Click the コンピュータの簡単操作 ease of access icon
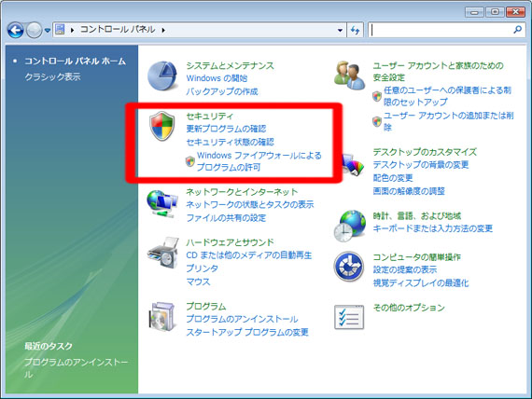The width and height of the screenshot is (532, 399). [x=349, y=267]
